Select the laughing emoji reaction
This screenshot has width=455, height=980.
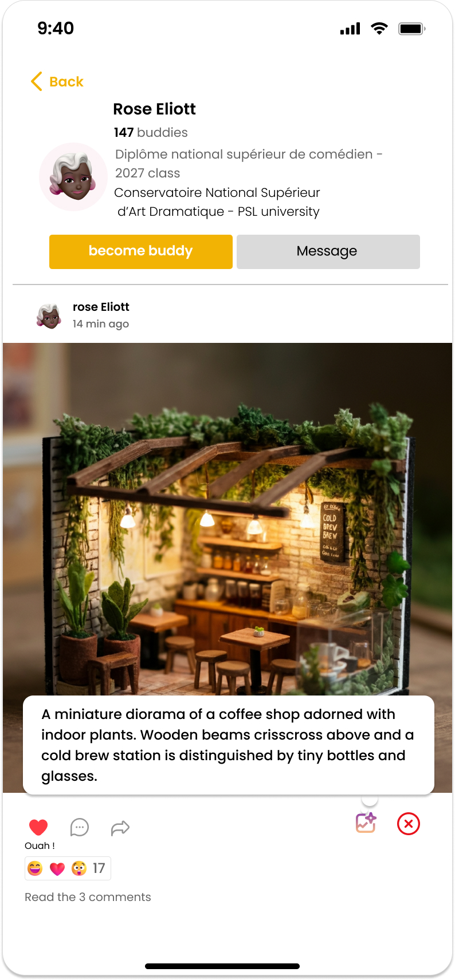coord(35,868)
